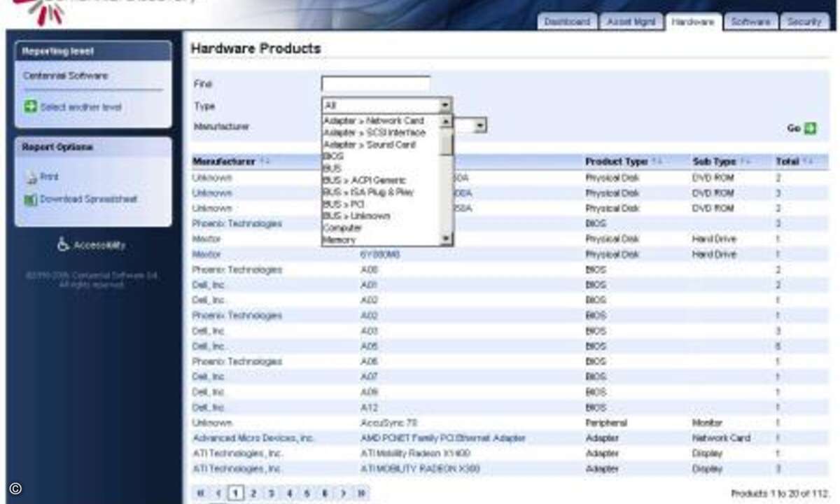The width and height of the screenshot is (840, 504).
Task: Select BUS > Unknown in the Type list
Action: click(x=380, y=216)
